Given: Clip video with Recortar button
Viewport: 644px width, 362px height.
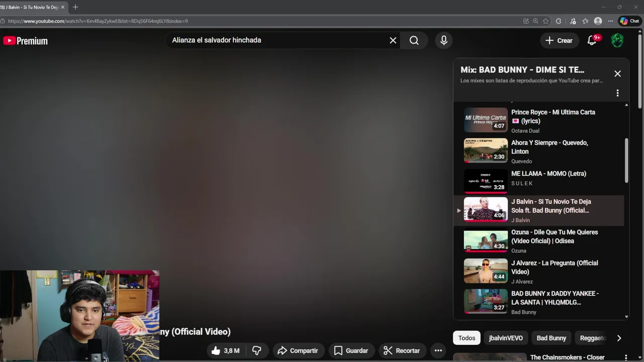Looking at the screenshot, I should click(401, 350).
